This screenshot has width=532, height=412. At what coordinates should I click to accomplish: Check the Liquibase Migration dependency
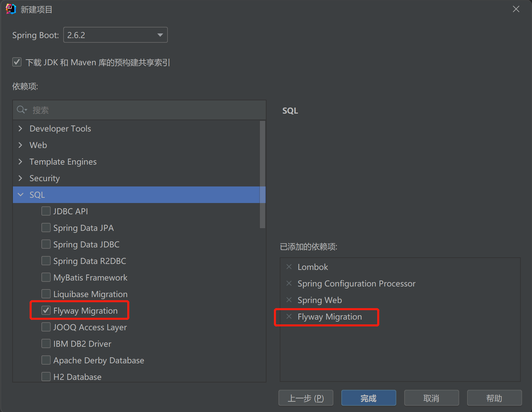[46, 294]
